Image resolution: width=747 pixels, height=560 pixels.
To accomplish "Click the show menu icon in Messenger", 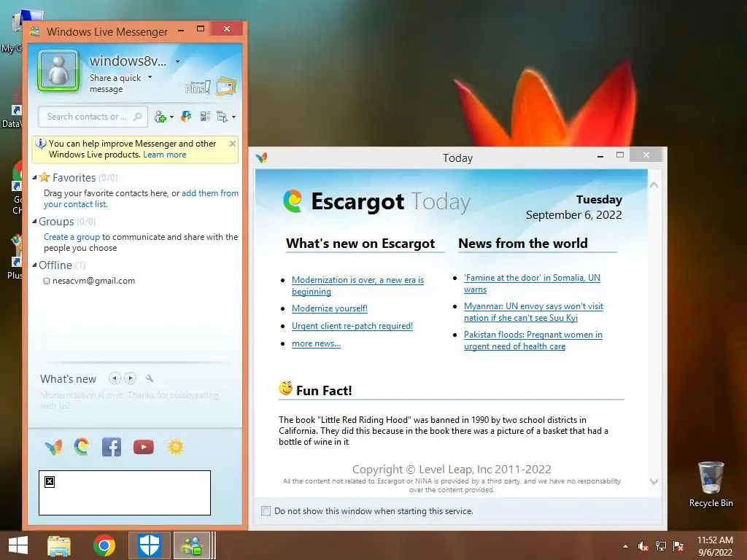I will coord(222,117).
